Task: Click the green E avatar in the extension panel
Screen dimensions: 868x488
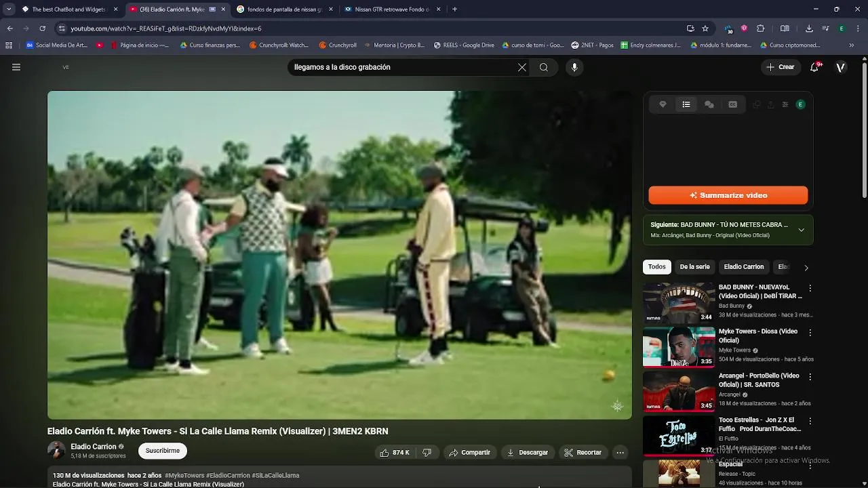Action: pyautogui.click(x=800, y=104)
